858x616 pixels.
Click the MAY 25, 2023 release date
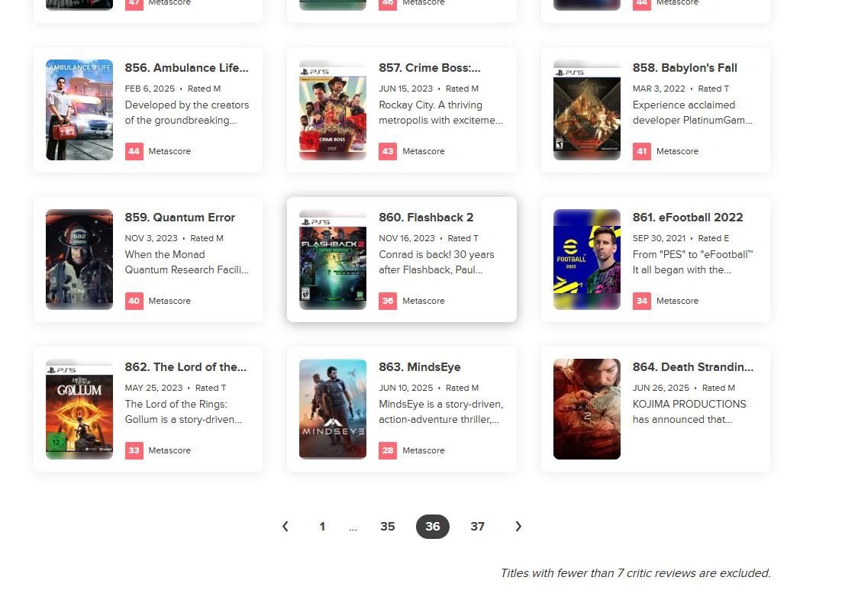click(x=153, y=388)
